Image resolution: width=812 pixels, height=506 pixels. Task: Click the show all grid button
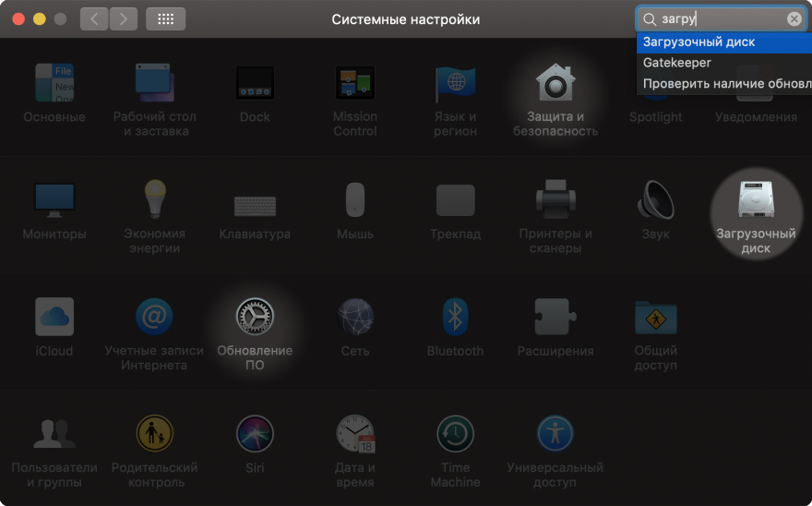point(166,18)
